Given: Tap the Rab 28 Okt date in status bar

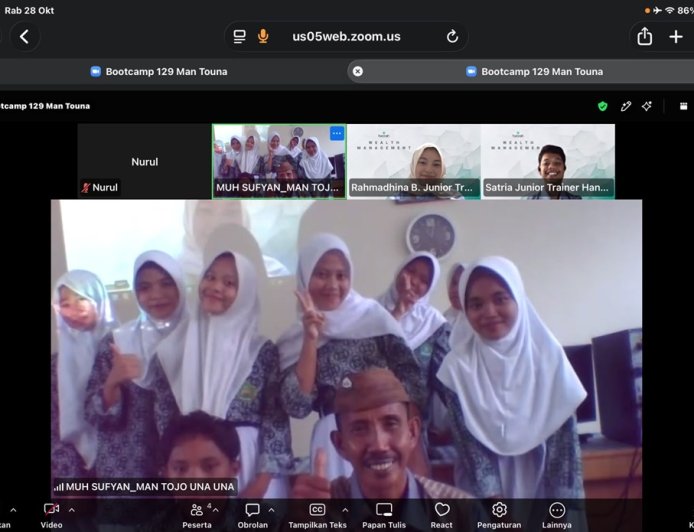Looking at the screenshot, I should [29, 11].
